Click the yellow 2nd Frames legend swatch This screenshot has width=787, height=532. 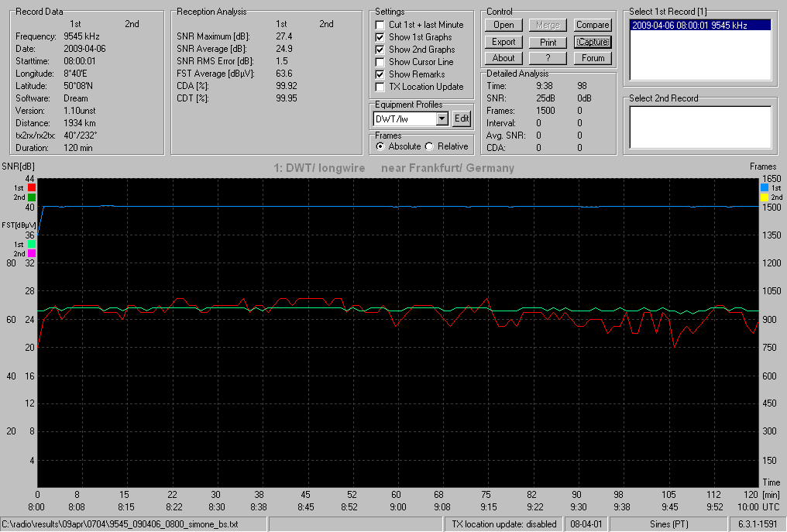[x=765, y=197]
